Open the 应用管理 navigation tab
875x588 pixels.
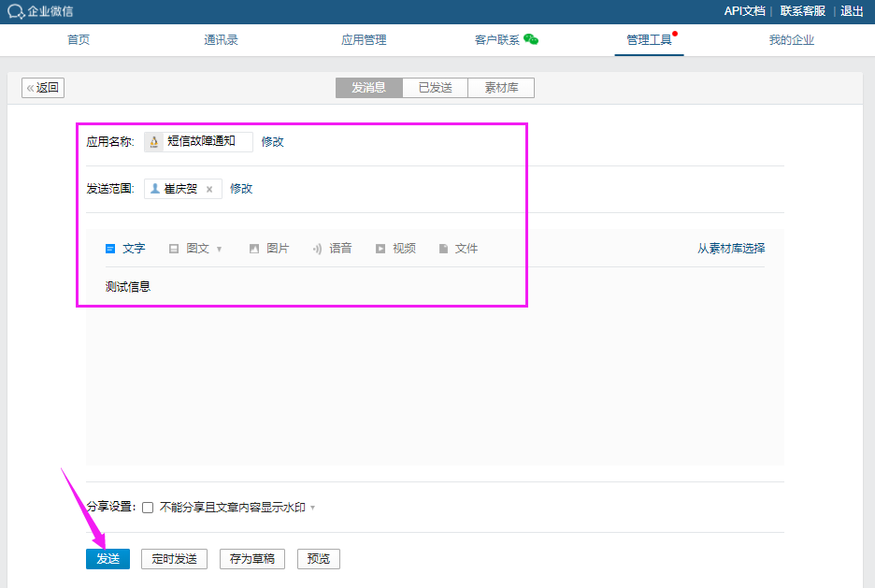[364, 39]
